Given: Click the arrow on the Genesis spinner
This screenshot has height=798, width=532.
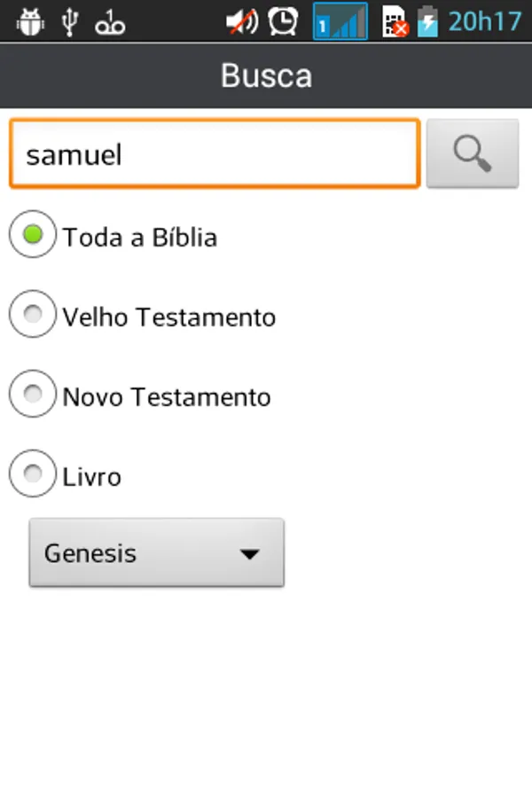Looking at the screenshot, I should pos(250,554).
